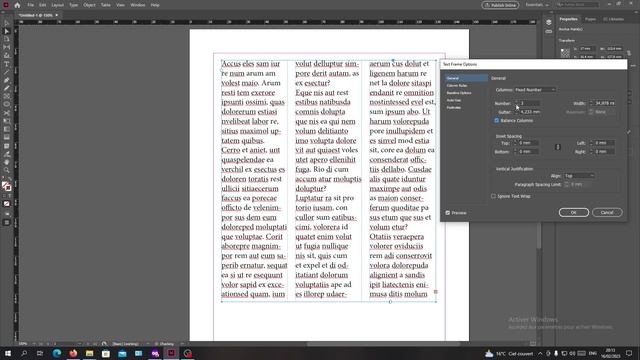Click OK in Text Frame Options
This screenshot has height=360, width=640.
[x=573, y=212]
